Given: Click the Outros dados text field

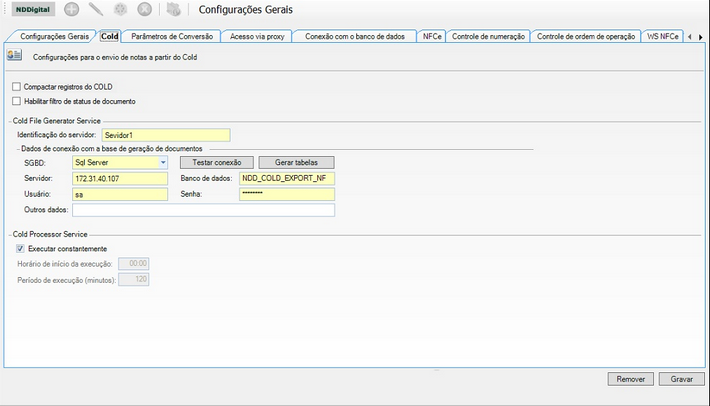Looking at the screenshot, I should tap(203, 210).
